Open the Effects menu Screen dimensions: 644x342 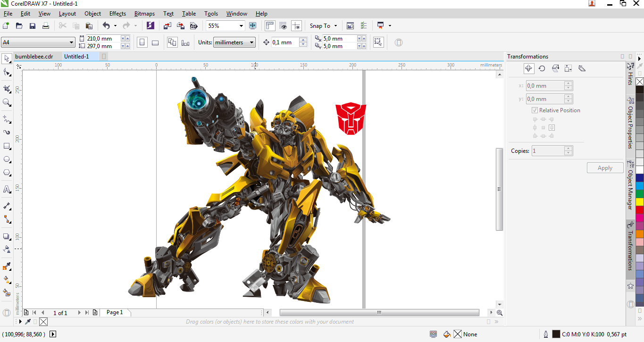pos(117,14)
